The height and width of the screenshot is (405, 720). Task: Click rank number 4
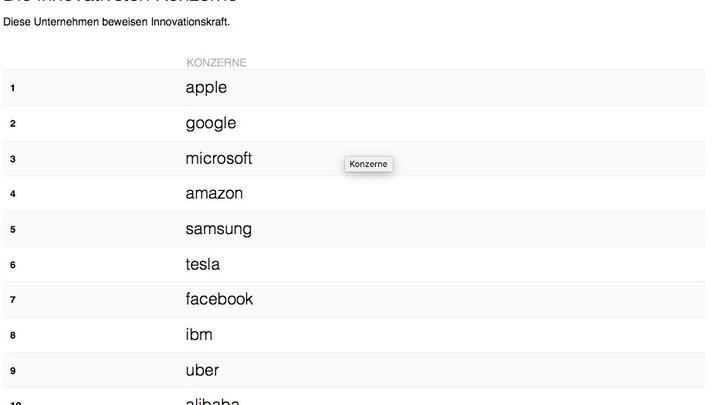point(12,194)
